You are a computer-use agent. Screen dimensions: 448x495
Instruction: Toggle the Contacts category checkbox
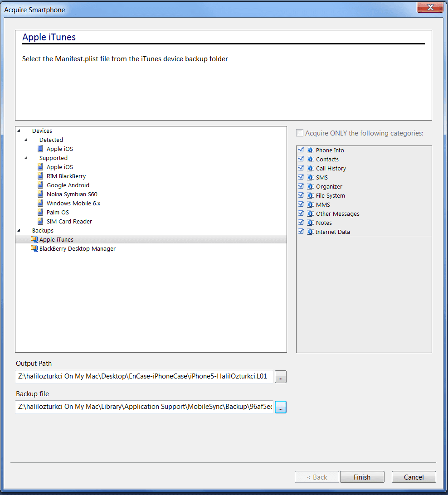pyautogui.click(x=301, y=159)
